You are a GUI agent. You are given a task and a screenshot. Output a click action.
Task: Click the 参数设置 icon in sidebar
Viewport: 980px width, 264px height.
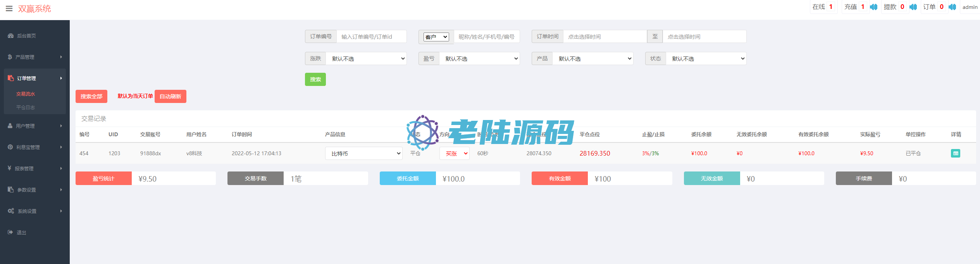(11, 190)
